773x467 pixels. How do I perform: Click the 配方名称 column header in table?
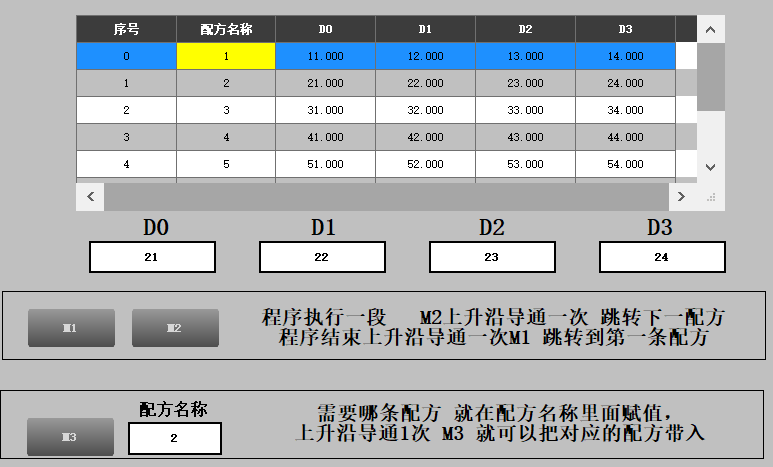click(226, 29)
